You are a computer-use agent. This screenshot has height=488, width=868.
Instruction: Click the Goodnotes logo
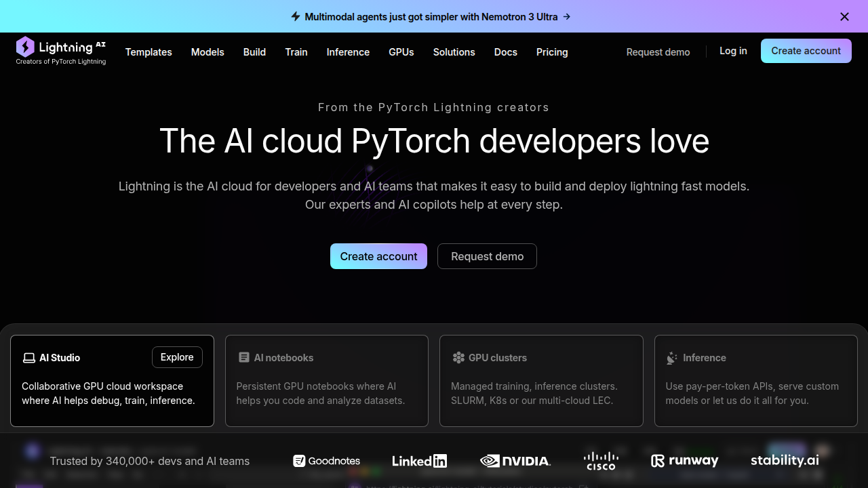(326, 461)
